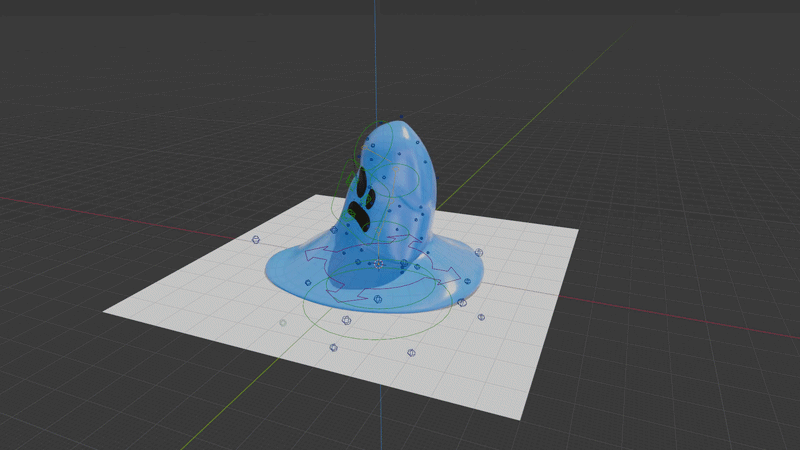Pick the largest green ring control on the ground
The image size is (800, 450).
(378, 300)
